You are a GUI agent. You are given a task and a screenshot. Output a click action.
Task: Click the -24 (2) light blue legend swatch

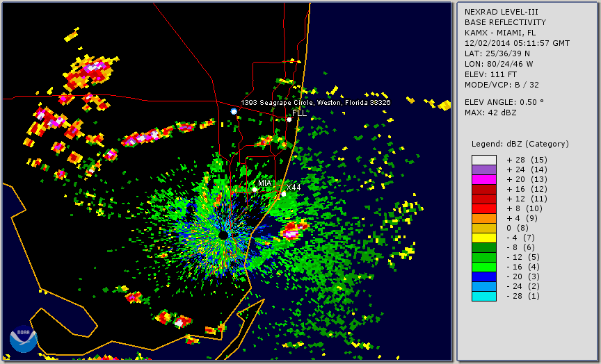pos(484,287)
